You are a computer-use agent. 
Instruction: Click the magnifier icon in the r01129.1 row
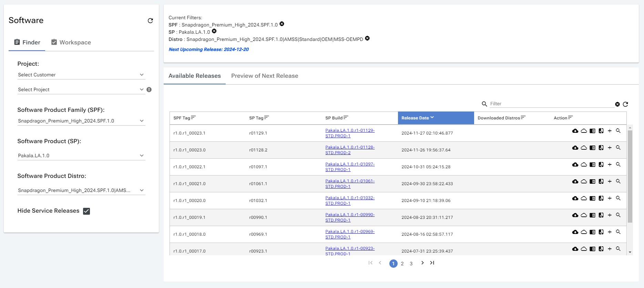618,131
